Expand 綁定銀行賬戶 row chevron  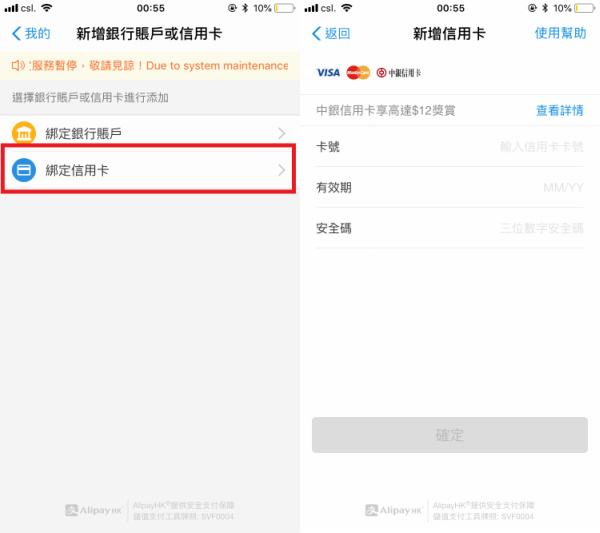(x=282, y=133)
